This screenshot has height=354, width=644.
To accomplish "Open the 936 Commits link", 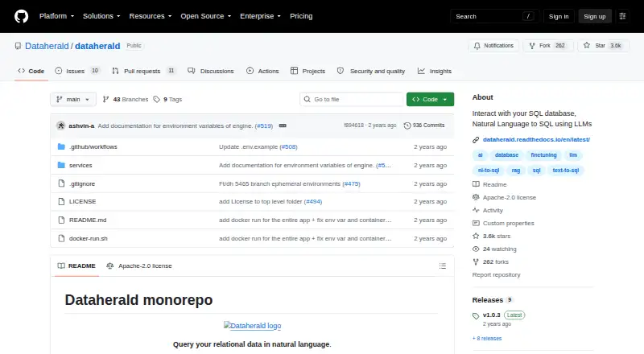I will [424, 126].
